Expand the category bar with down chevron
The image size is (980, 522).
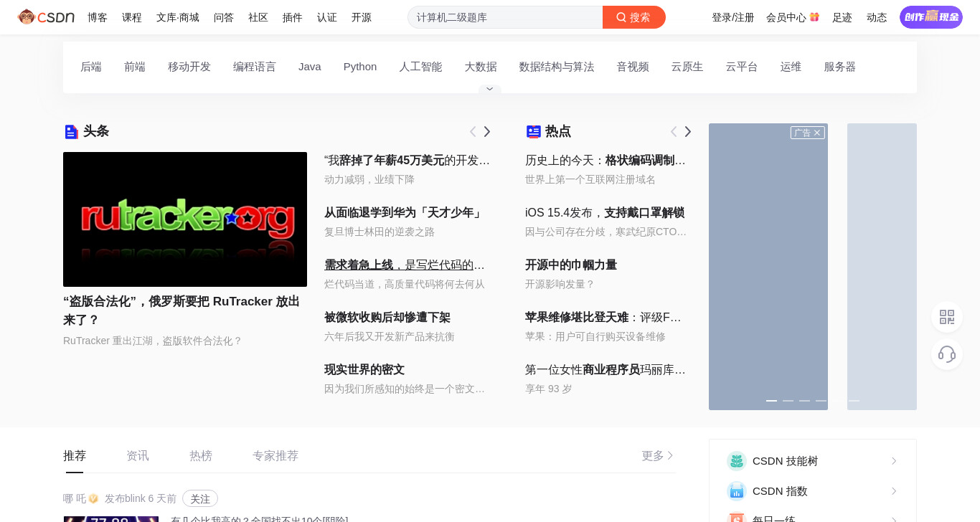pyautogui.click(x=490, y=89)
